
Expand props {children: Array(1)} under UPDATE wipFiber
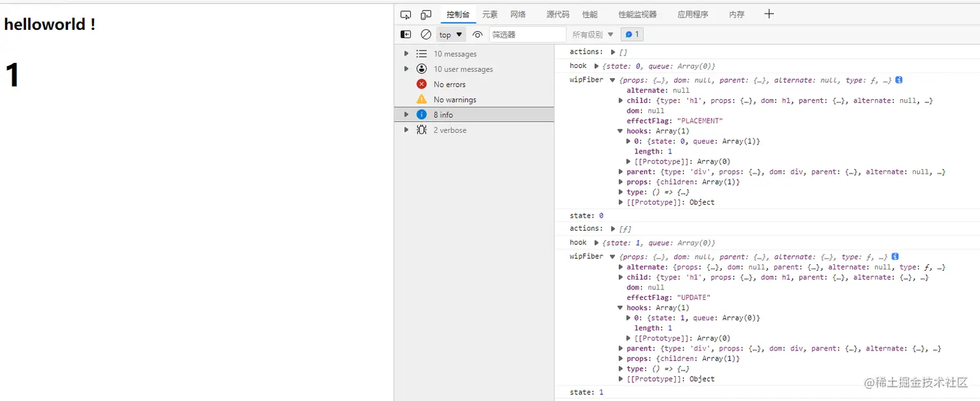(x=621, y=359)
